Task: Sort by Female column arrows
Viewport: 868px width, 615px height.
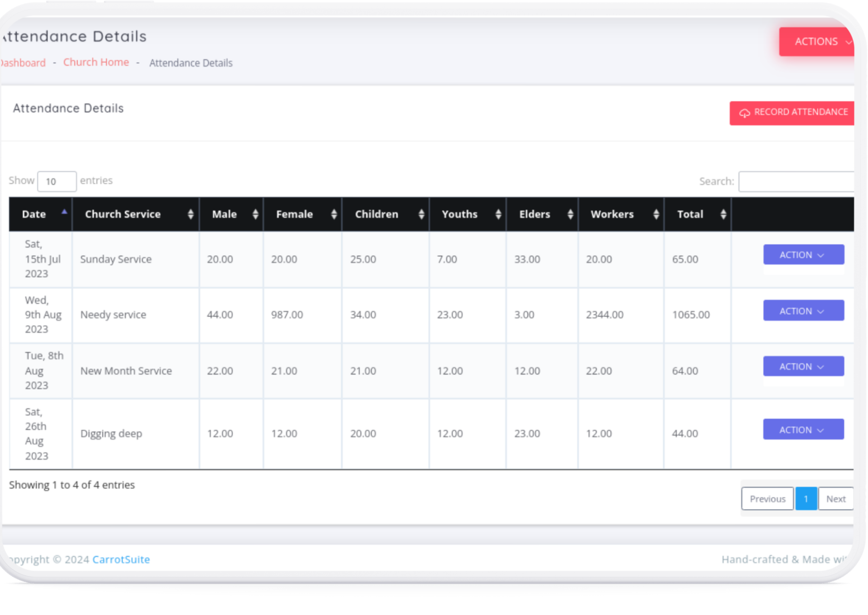Action: 334,214
